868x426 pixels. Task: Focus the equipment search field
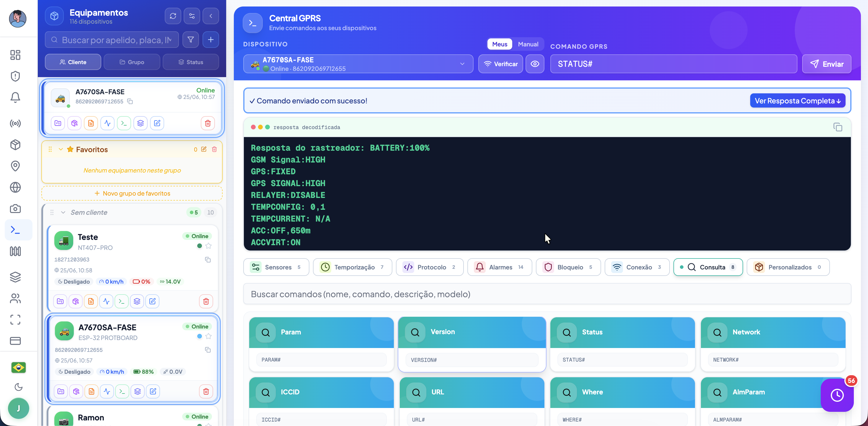[112, 40]
